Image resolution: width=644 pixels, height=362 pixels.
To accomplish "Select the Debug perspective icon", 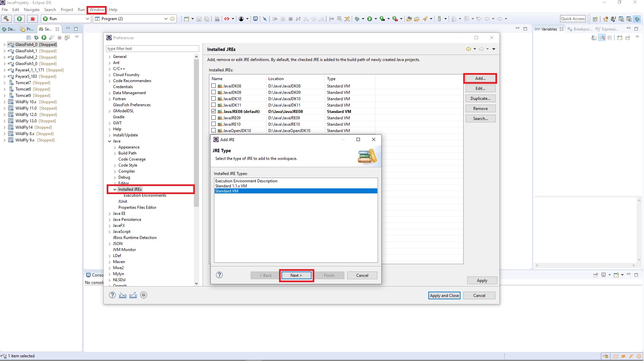I will point(637,19).
